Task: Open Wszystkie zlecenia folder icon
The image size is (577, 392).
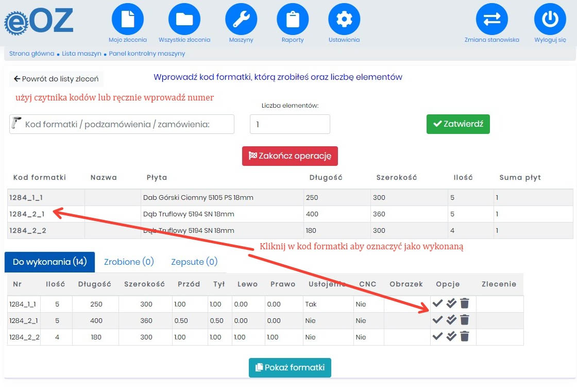Action: [184, 20]
